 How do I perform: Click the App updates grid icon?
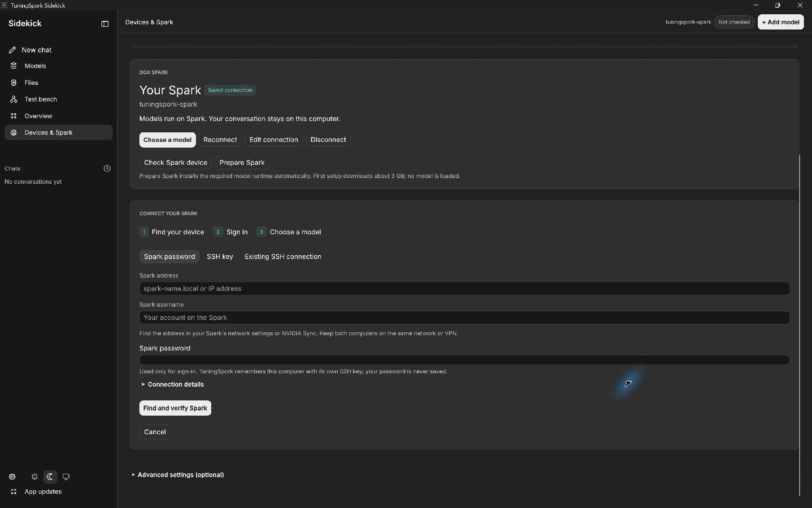pyautogui.click(x=14, y=492)
